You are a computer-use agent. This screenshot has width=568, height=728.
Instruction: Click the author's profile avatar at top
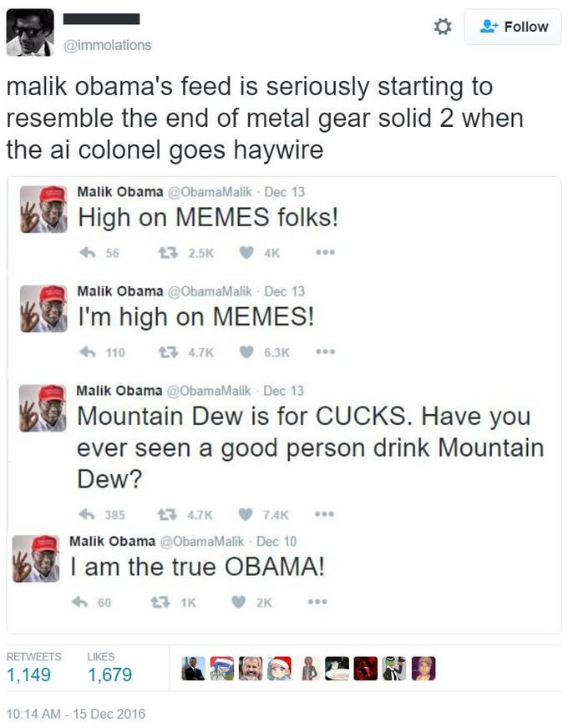[x=29, y=33]
